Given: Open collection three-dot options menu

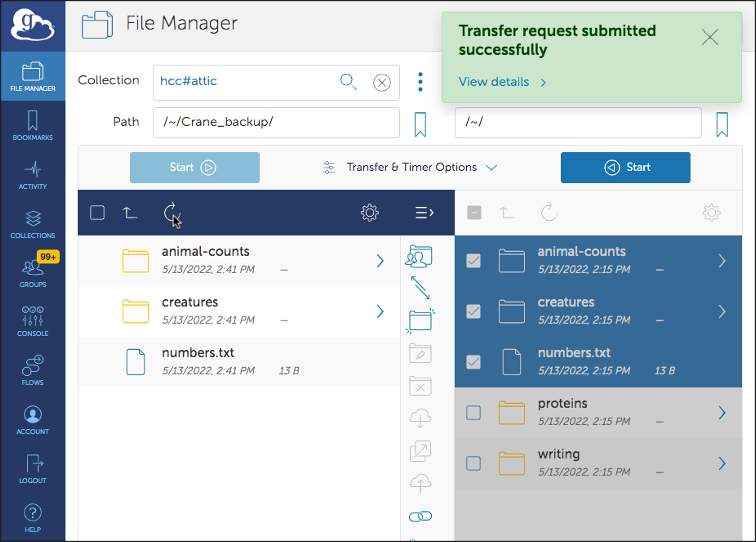Looking at the screenshot, I should click(420, 82).
